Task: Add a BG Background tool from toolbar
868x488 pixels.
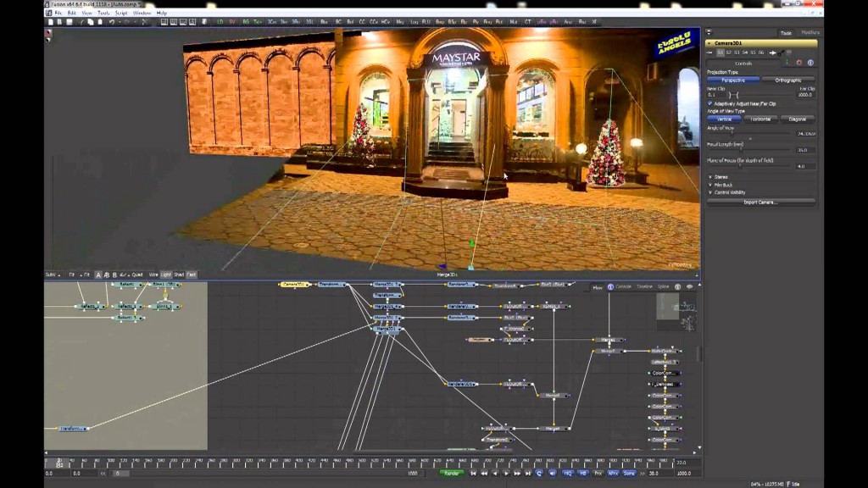Action: pos(245,22)
